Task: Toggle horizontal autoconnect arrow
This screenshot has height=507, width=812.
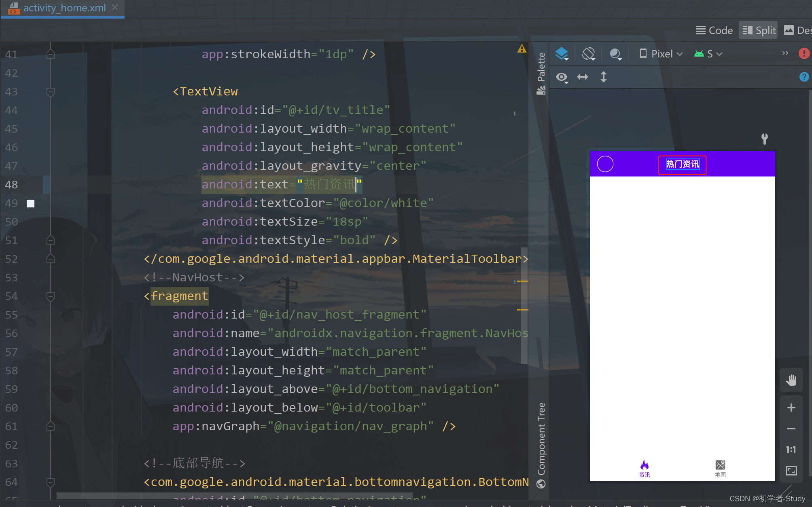Action: click(x=583, y=77)
